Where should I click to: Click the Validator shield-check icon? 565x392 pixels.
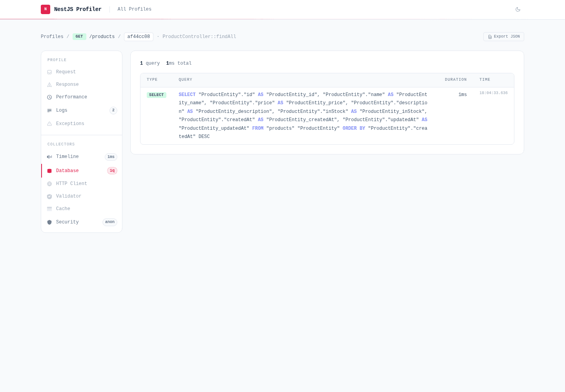(x=49, y=196)
